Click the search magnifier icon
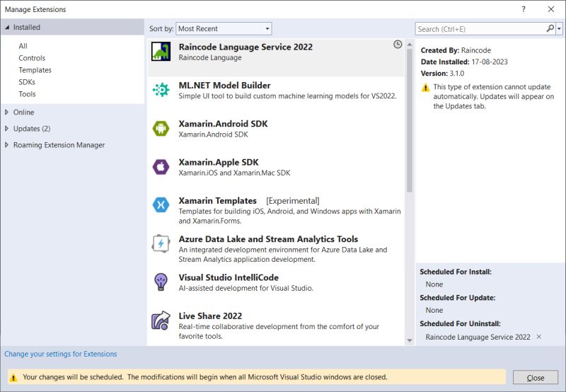 [550, 28]
